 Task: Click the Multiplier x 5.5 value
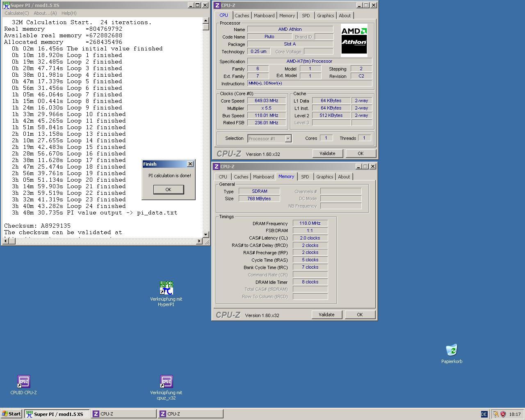[266, 108]
